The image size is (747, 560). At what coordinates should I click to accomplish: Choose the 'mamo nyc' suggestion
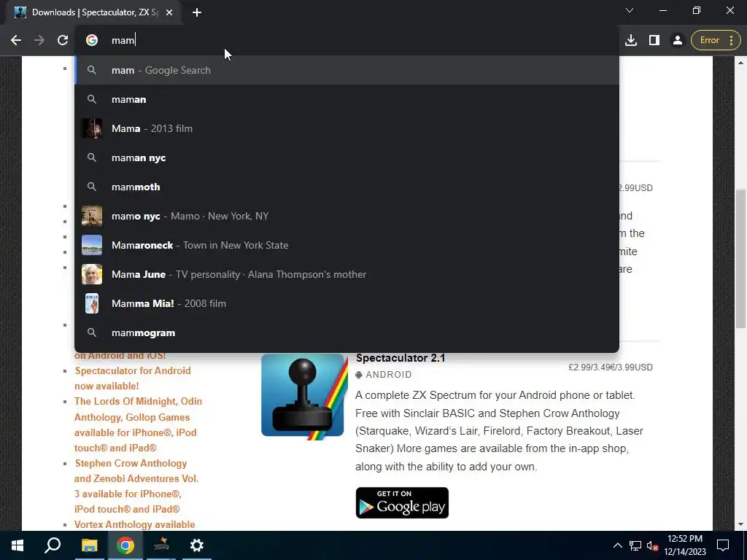[x=347, y=216]
